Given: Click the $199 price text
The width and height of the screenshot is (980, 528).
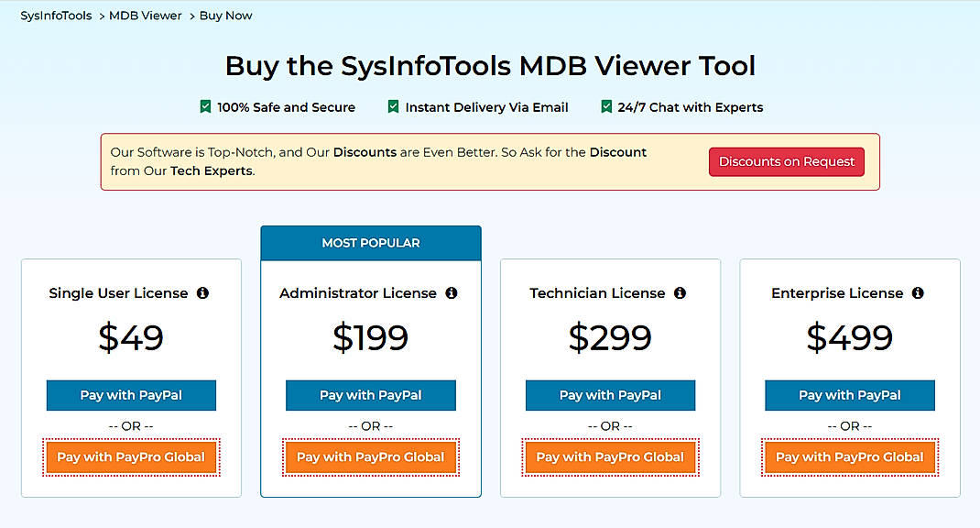Looking at the screenshot, I should (371, 338).
